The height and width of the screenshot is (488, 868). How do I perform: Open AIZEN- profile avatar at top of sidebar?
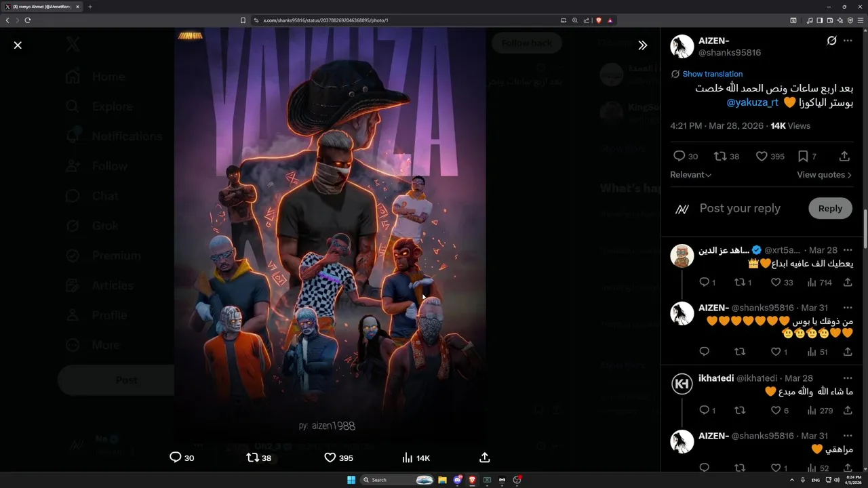click(682, 46)
